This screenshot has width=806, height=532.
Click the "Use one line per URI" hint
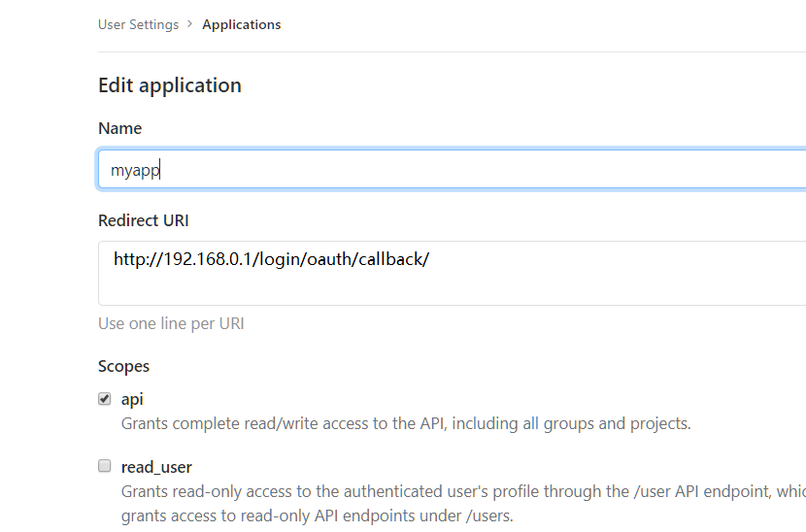click(171, 323)
